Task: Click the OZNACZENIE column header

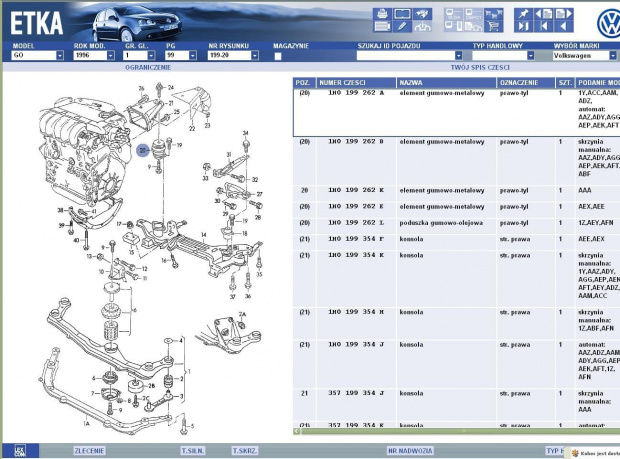Action: [526, 83]
